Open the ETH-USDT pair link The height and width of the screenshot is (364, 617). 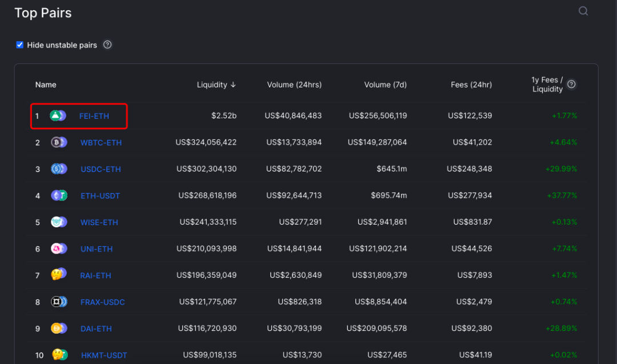click(x=100, y=196)
